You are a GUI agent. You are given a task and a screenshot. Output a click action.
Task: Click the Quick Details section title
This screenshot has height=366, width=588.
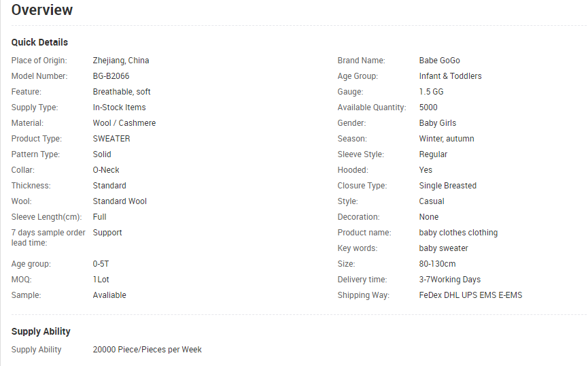(x=39, y=42)
